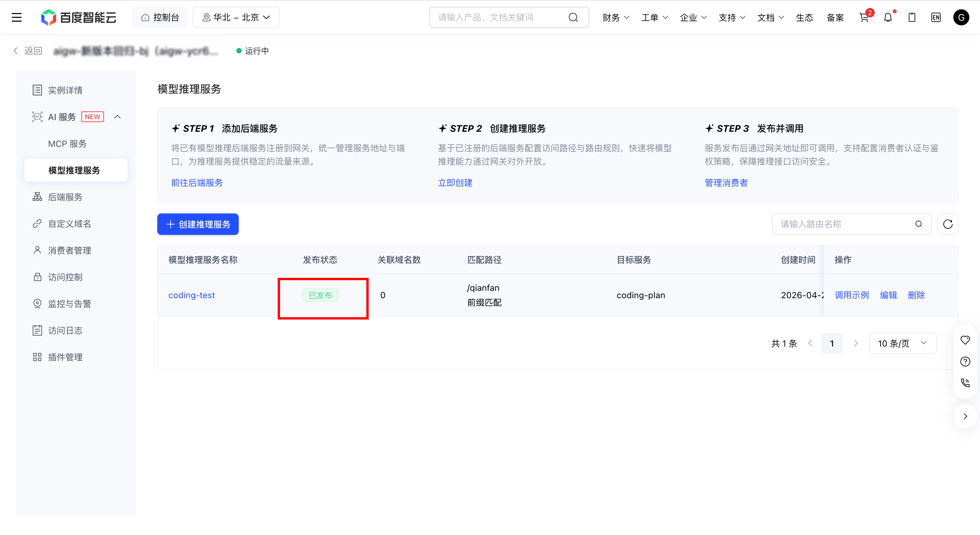Click the 模型推理服务名称 column header

click(203, 260)
